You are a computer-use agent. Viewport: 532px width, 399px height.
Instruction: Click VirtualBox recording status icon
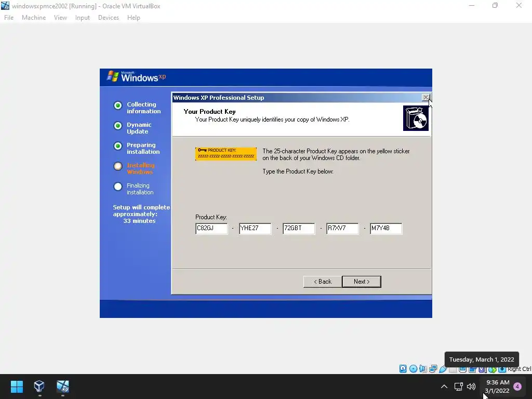click(472, 369)
